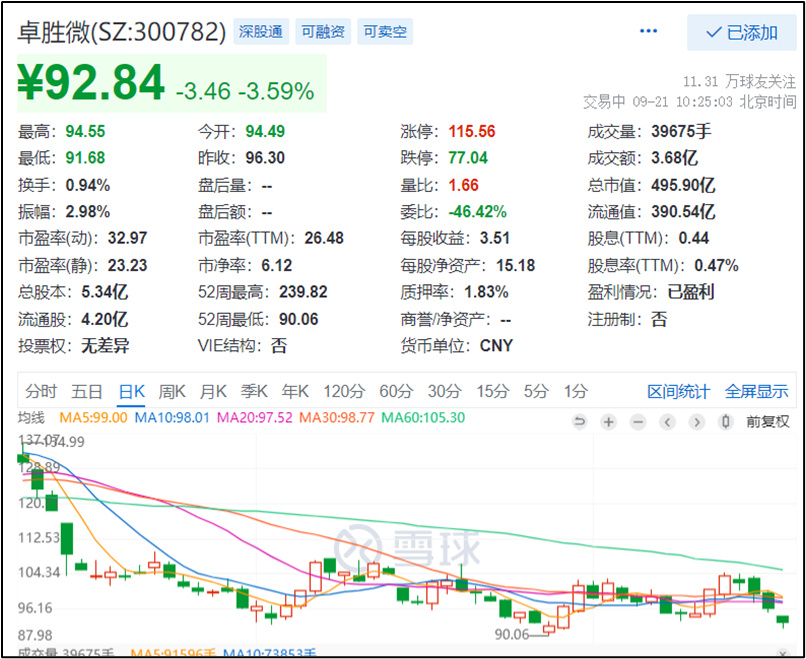Switch to the 分时 chart tab
This screenshot has height=659, width=806.
(x=41, y=392)
